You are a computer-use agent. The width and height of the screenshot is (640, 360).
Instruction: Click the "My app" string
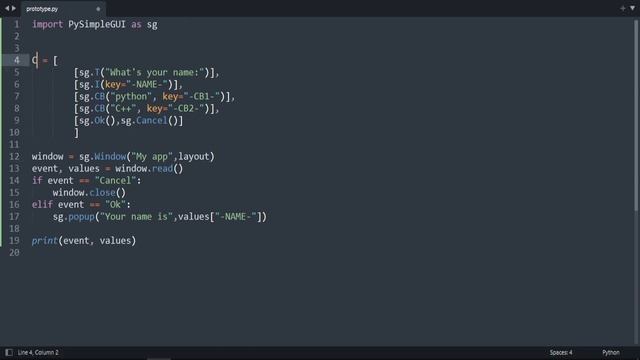152,157
